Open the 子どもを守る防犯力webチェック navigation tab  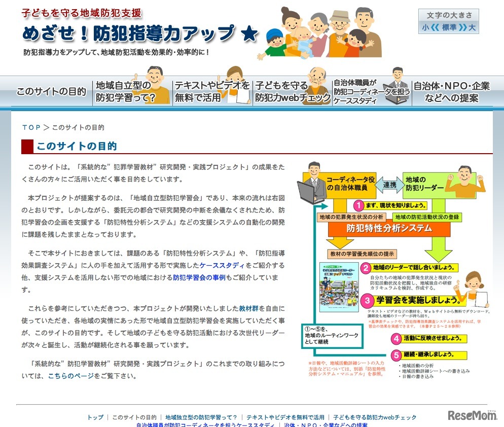click(292, 91)
